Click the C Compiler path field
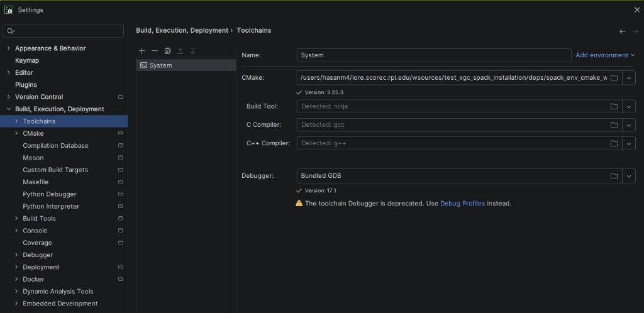Viewport: 644px width, 313px height. [x=453, y=124]
